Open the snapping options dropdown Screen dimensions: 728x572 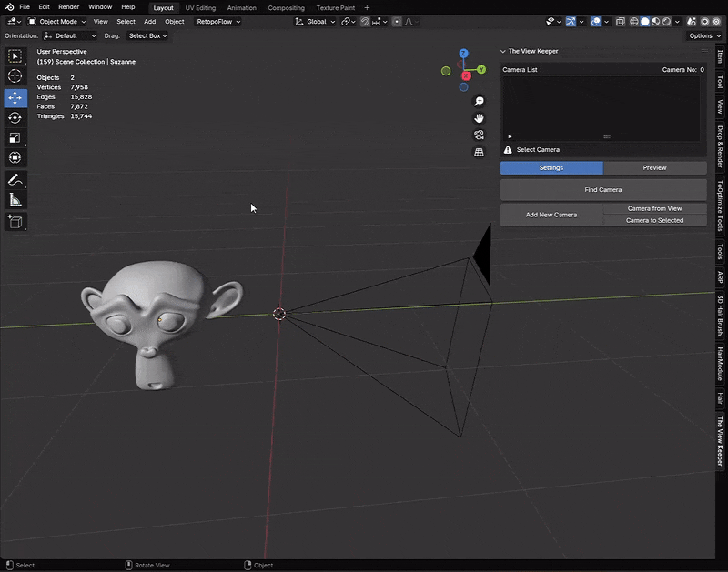(x=379, y=22)
